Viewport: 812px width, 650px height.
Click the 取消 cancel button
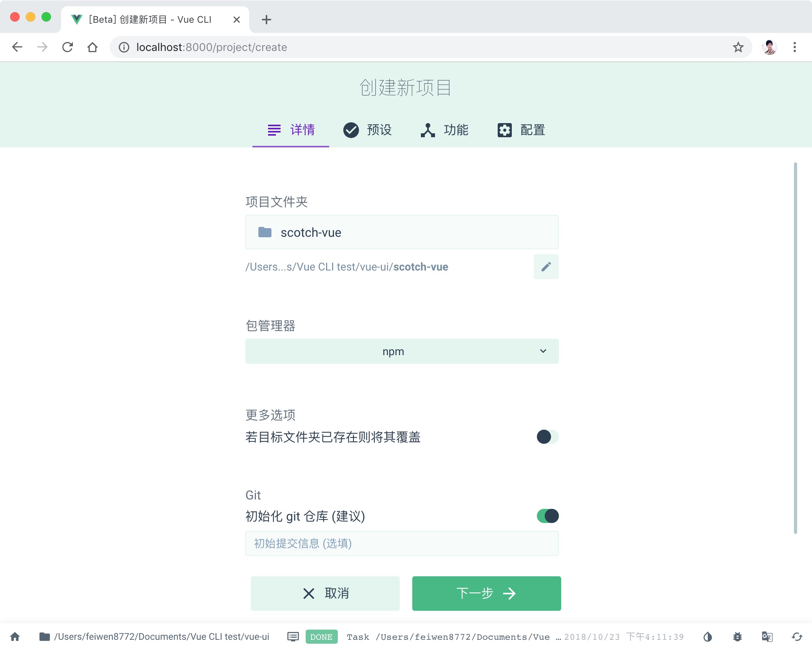point(325,594)
